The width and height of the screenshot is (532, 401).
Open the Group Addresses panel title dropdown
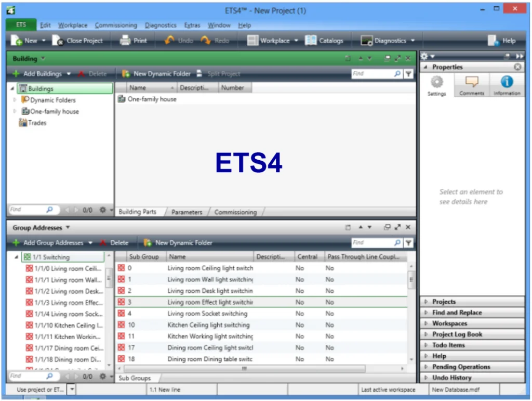pyautogui.click(x=68, y=227)
